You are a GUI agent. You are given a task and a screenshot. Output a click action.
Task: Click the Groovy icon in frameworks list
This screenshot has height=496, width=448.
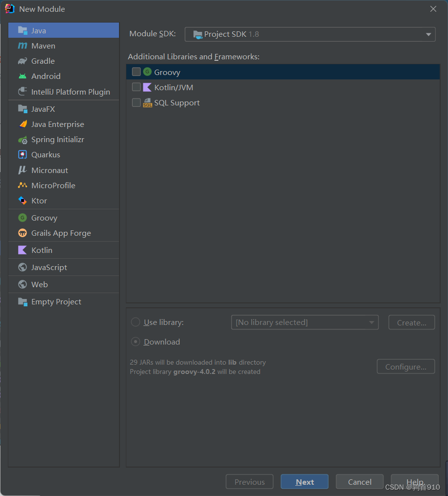pyautogui.click(x=147, y=72)
